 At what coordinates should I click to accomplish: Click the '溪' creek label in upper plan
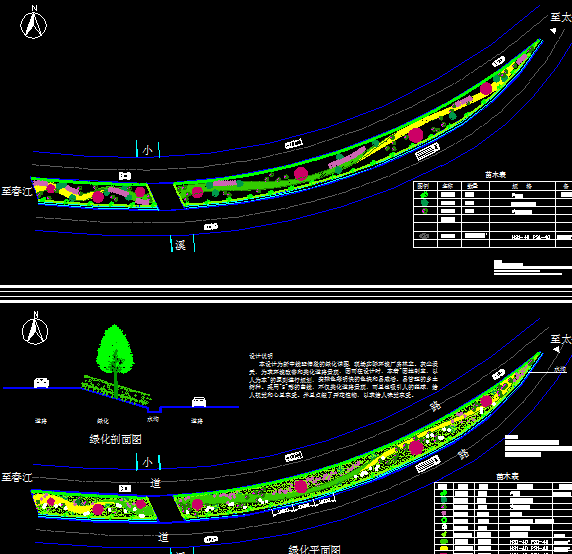[180, 245]
